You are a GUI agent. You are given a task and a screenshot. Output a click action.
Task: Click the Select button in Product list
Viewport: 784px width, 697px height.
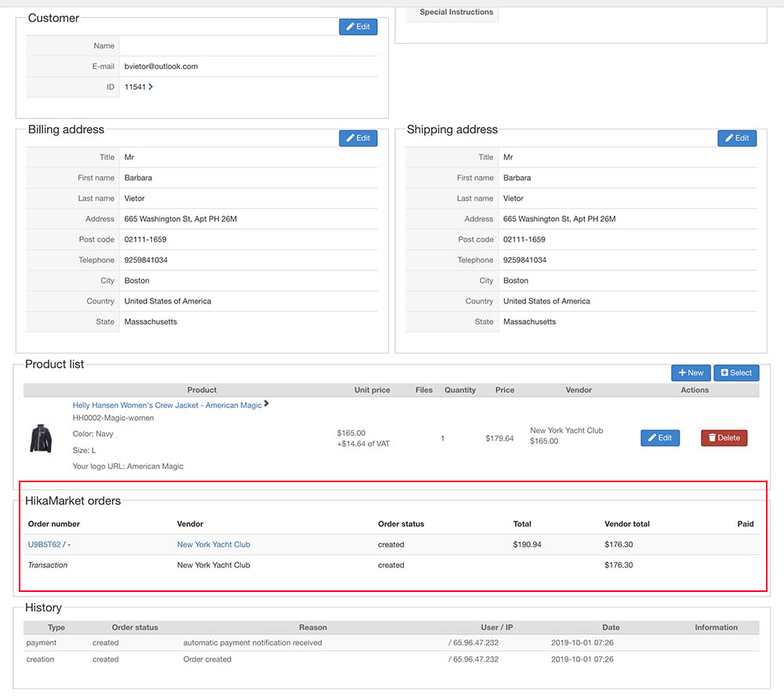(x=736, y=372)
